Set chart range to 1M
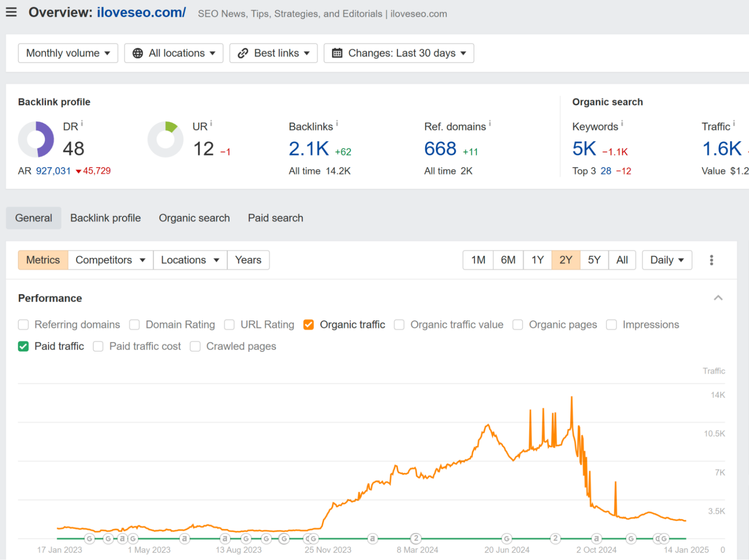 click(478, 260)
